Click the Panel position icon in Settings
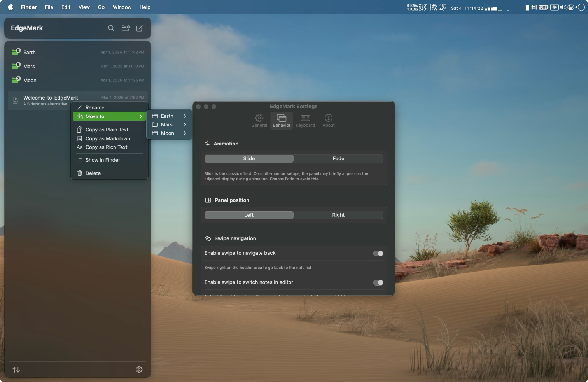 [x=208, y=200]
